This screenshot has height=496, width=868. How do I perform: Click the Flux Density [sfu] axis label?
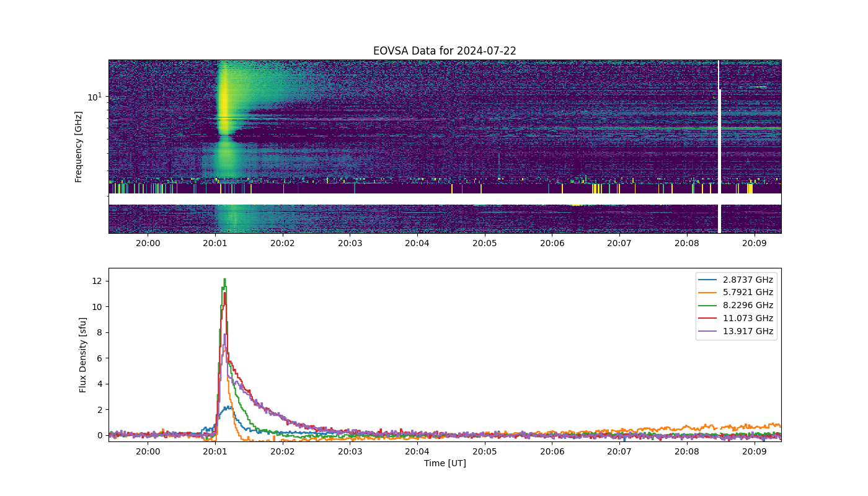point(82,355)
